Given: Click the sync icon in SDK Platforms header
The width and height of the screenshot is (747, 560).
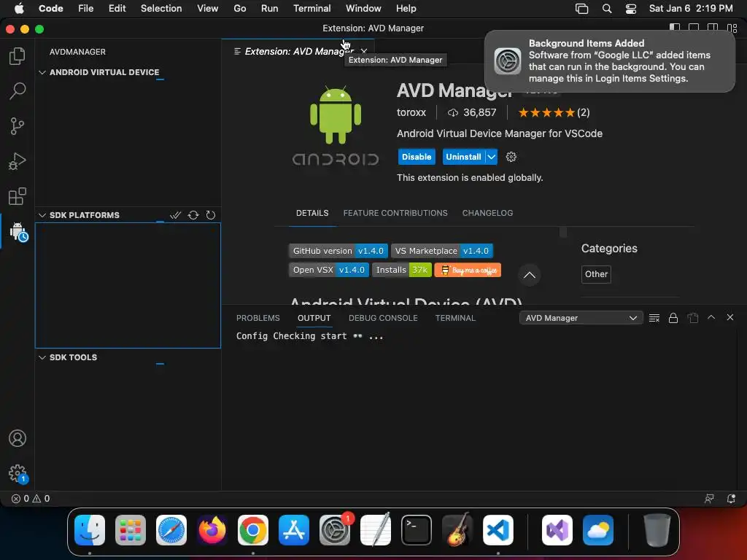Looking at the screenshot, I should tap(193, 215).
